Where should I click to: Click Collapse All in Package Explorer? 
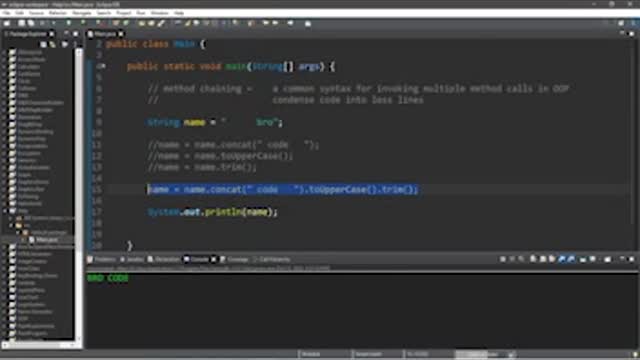(x=43, y=44)
